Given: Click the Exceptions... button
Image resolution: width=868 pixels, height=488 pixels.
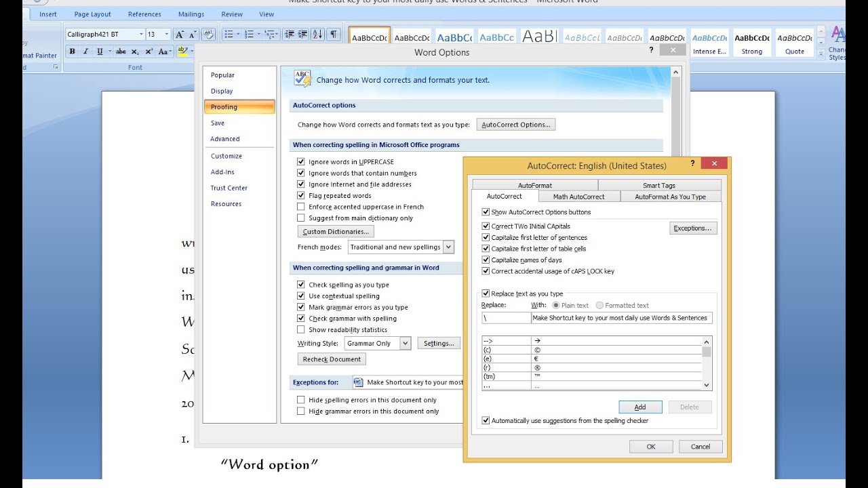Looking at the screenshot, I should (693, 228).
